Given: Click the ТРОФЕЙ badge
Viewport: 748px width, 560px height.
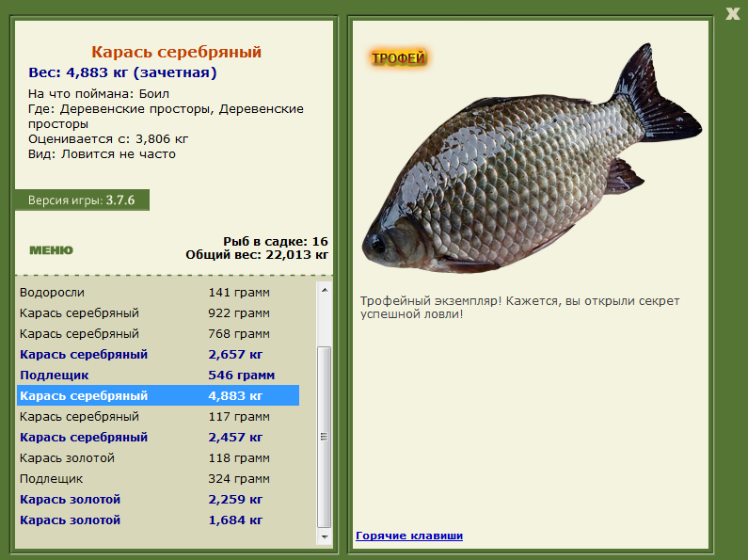Looking at the screenshot, I should pos(398,58).
